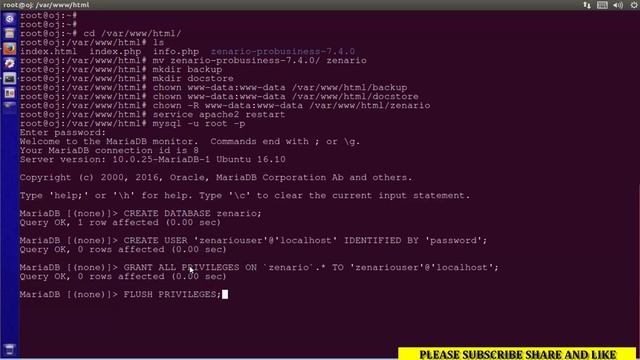The width and height of the screenshot is (640, 360).
Task: Click the chown /var/www/html/backup command
Action: coord(280,87)
